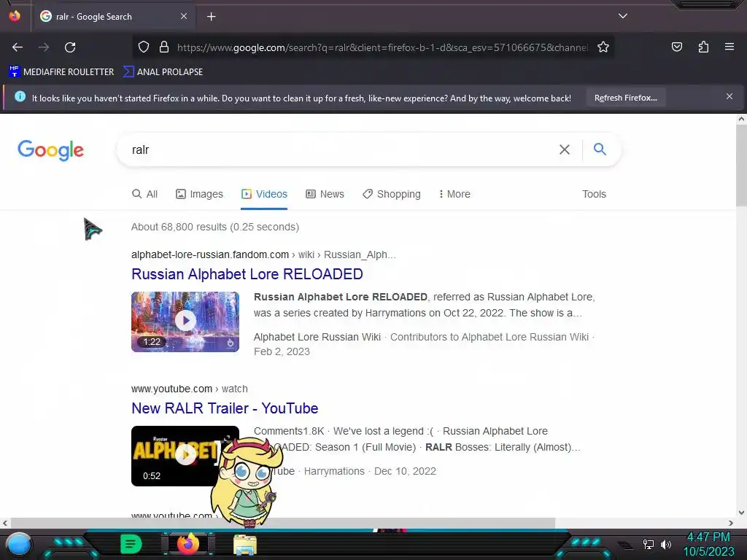
Task: Click the scroll right arrow
Action: pos(731,523)
